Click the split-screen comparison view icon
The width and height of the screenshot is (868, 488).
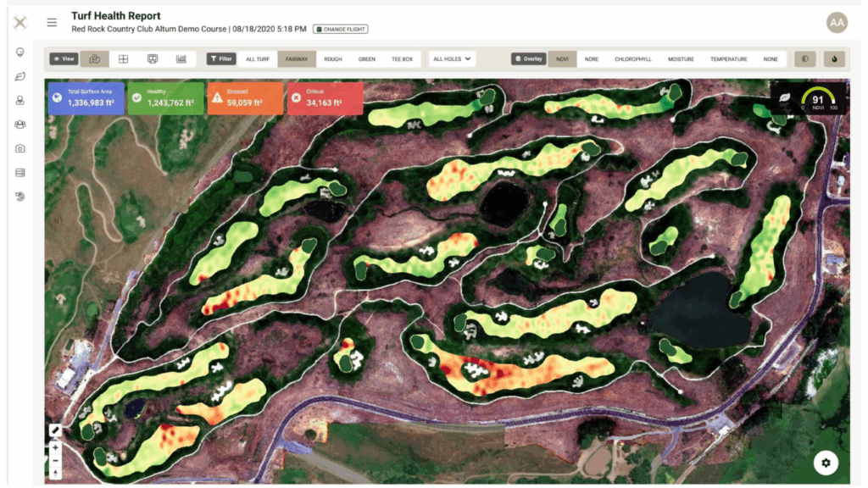pyautogui.click(x=153, y=58)
